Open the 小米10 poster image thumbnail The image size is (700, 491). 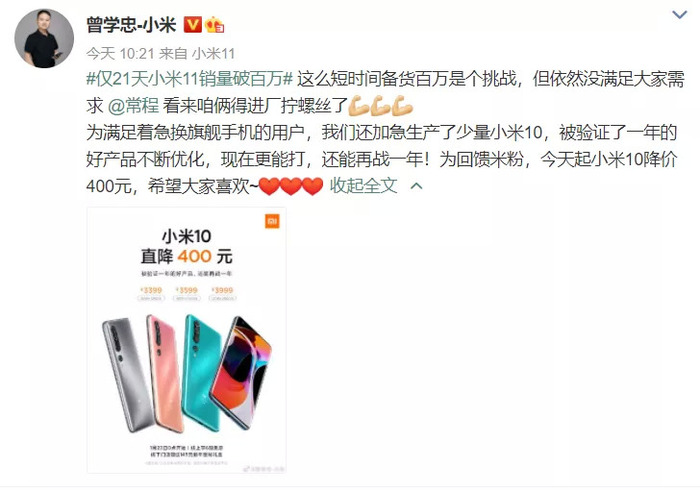pos(187,340)
